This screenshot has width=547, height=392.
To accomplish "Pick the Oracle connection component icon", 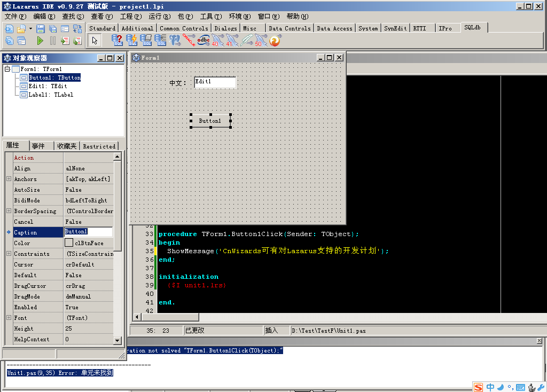I will tap(189, 40).
